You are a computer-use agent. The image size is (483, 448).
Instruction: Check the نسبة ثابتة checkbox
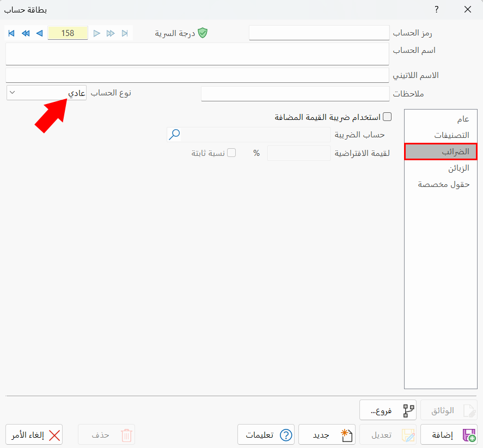[x=231, y=153]
